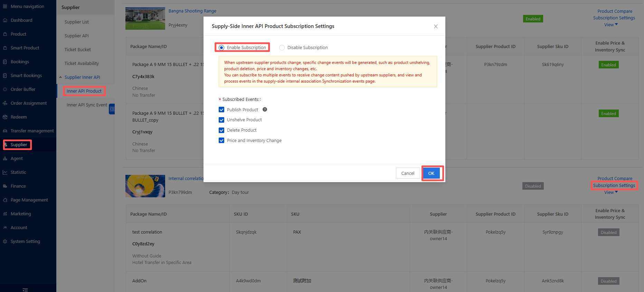Click the Bookings icon in left navigation
Image resolution: width=644 pixels, height=292 pixels.
pyautogui.click(x=5, y=62)
